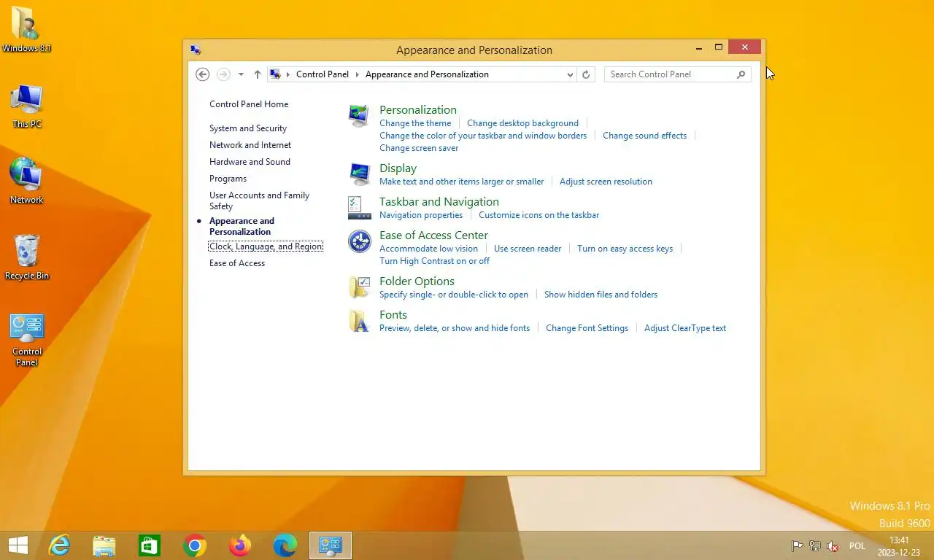Image resolution: width=934 pixels, height=560 pixels.
Task: Open Clock, Language, and Region
Action: pyautogui.click(x=266, y=246)
